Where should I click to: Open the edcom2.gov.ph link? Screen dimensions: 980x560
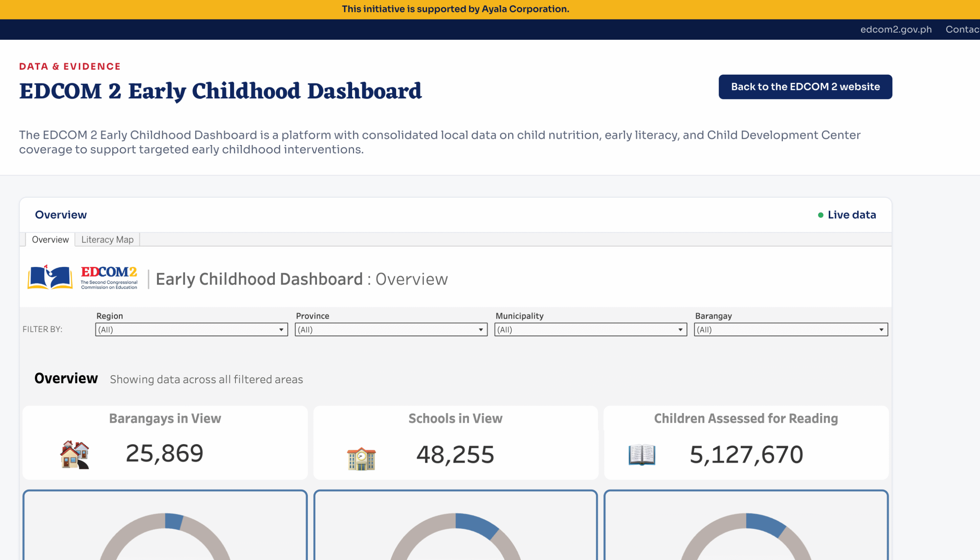(896, 29)
